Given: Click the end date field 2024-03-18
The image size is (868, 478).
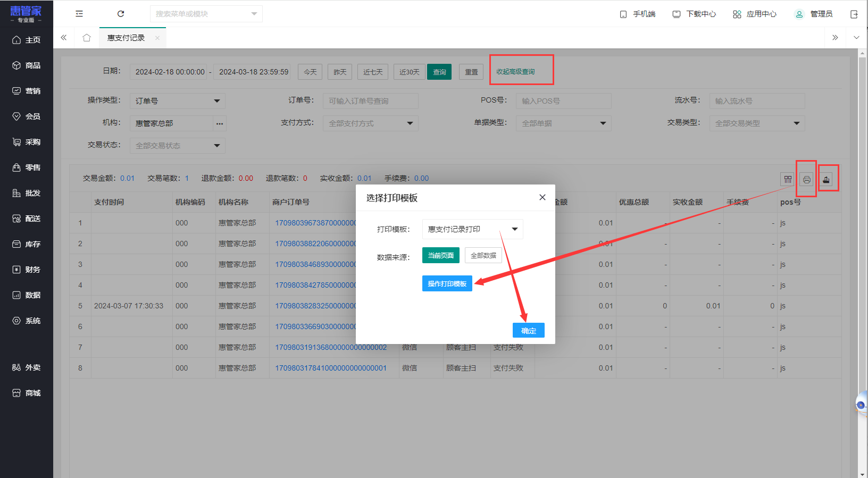Looking at the screenshot, I should (x=253, y=72).
